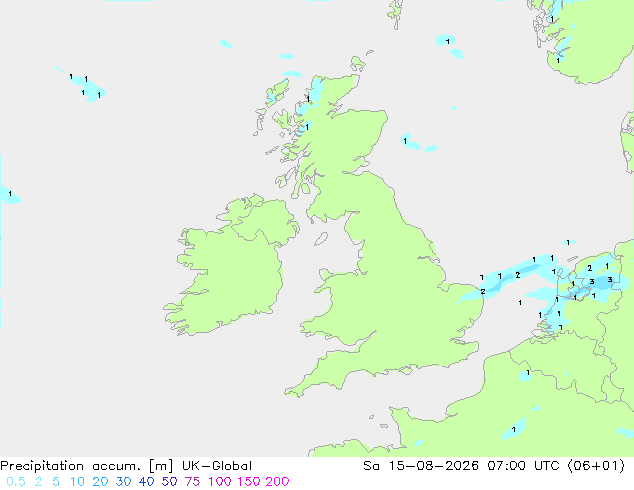Click the '[m]' unit label

[x=161, y=466]
